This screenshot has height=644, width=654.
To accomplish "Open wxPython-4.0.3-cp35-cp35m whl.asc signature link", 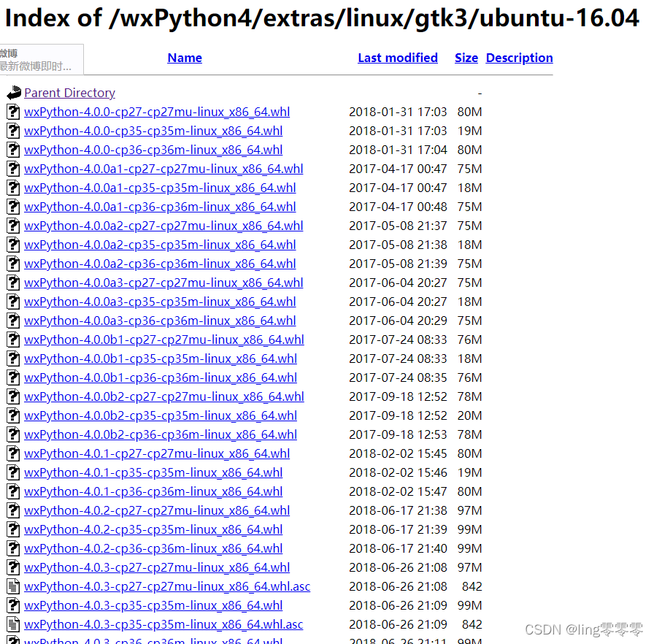I will pyautogui.click(x=163, y=624).
